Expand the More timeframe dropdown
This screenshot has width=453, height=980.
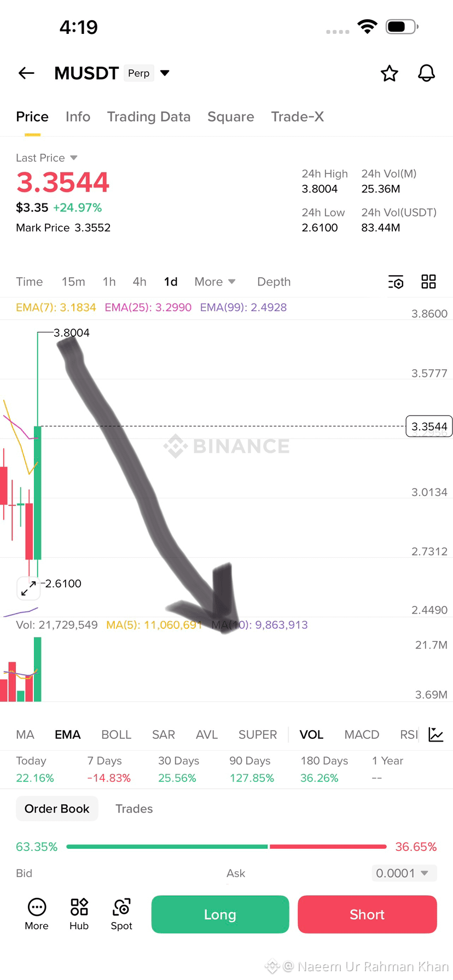pyautogui.click(x=215, y=282)
